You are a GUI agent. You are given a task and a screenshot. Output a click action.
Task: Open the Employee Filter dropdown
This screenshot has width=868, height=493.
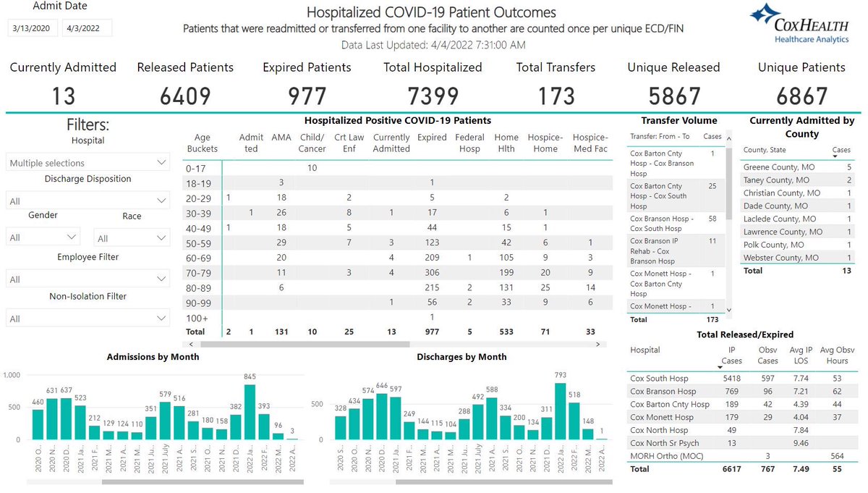pyautogui.click(x=88, y=279)
